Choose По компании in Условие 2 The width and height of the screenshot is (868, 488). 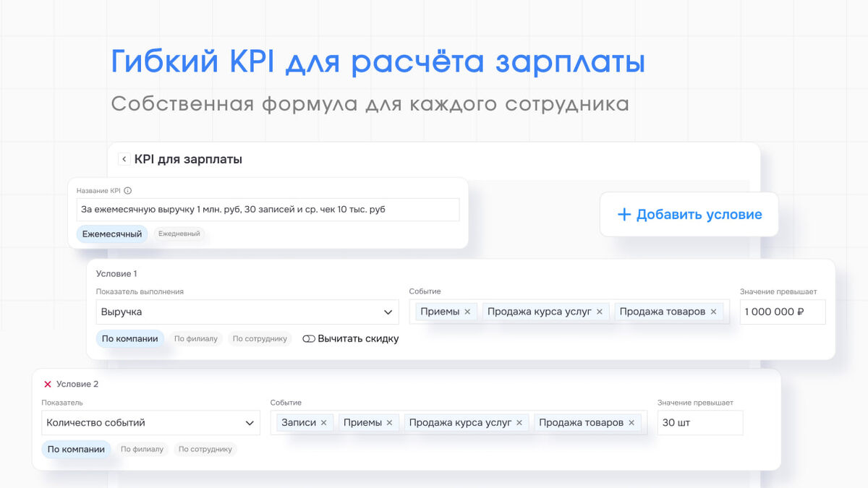pos(76,449)
